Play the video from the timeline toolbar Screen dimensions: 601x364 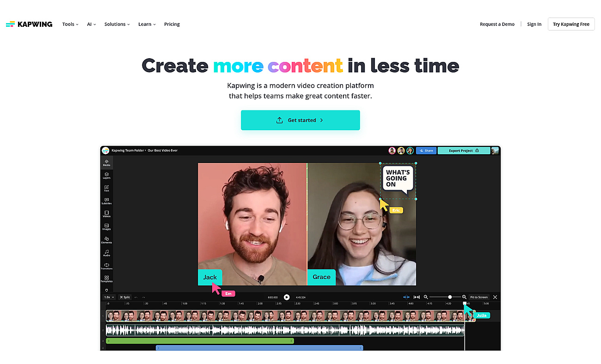(287, 297)
